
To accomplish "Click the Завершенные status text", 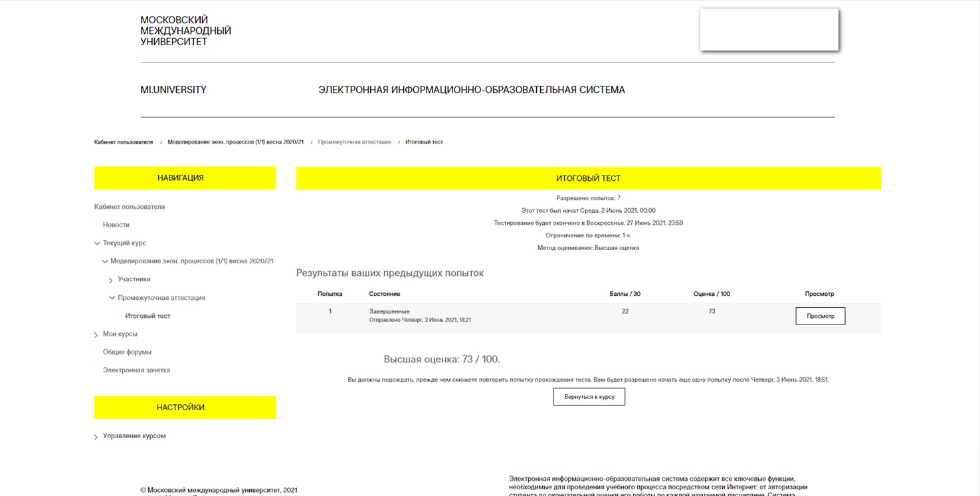I will pos(389,311).
